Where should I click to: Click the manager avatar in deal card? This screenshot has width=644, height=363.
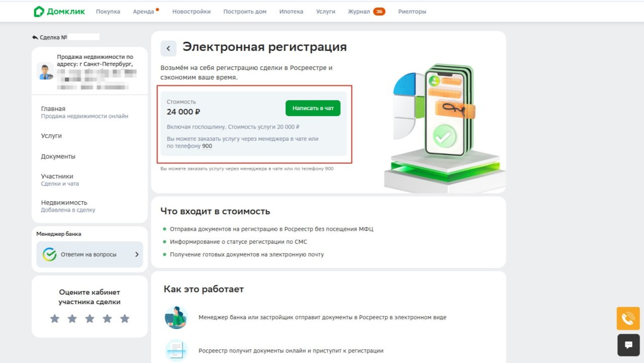click(45, 71)
